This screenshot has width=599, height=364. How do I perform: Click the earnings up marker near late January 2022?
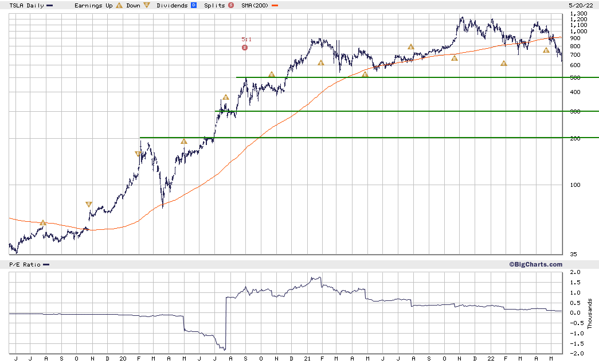point(503,64)
